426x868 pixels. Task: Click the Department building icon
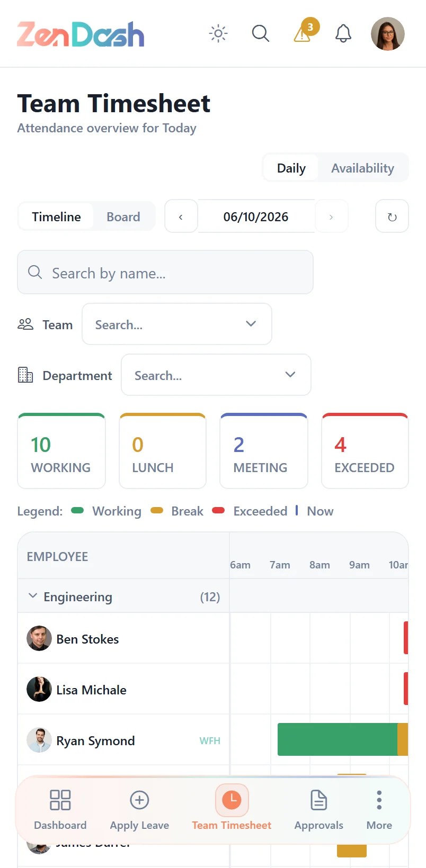coord(25,375)
